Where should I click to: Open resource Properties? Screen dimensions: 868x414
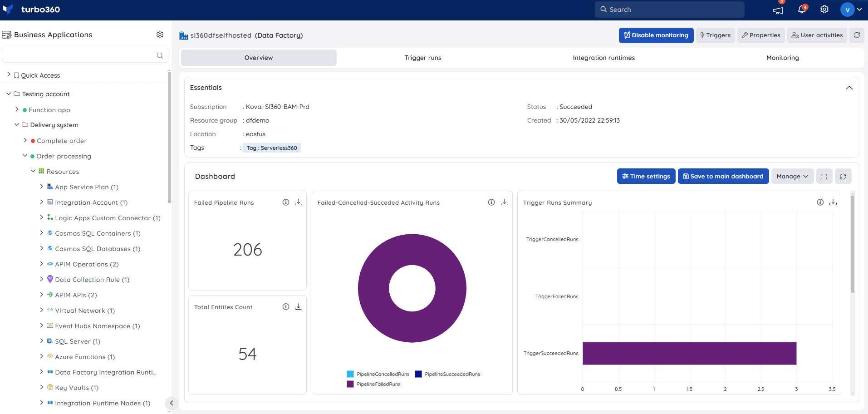pos(761,35)
